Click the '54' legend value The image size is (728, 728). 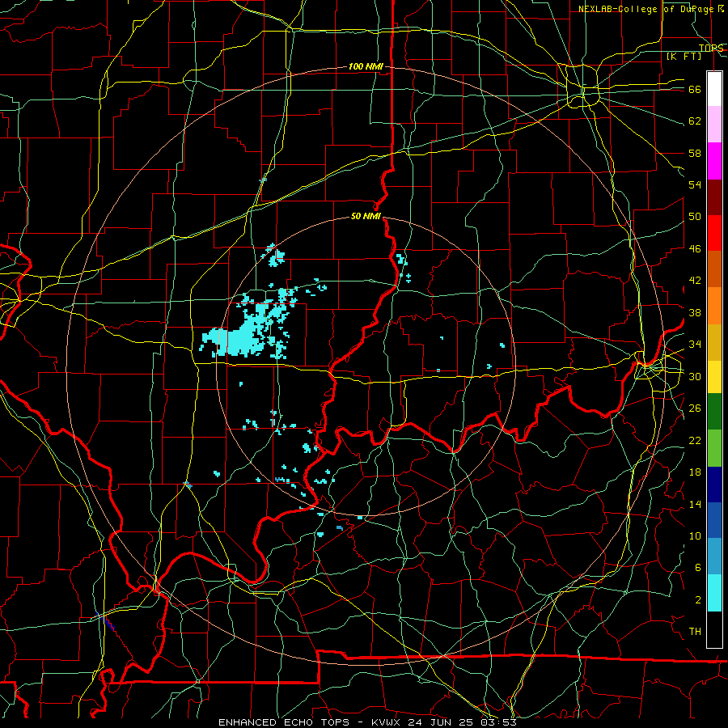pos(695,184)
